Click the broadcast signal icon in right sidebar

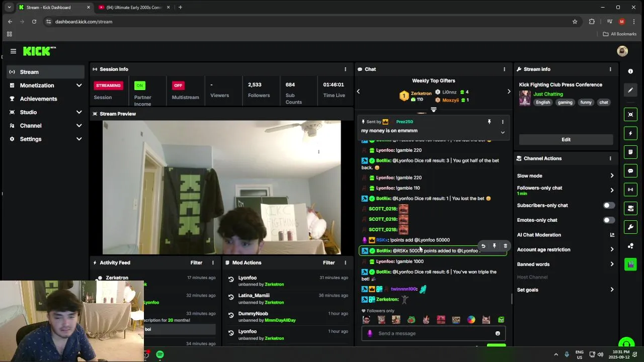[x=630, y=190]
